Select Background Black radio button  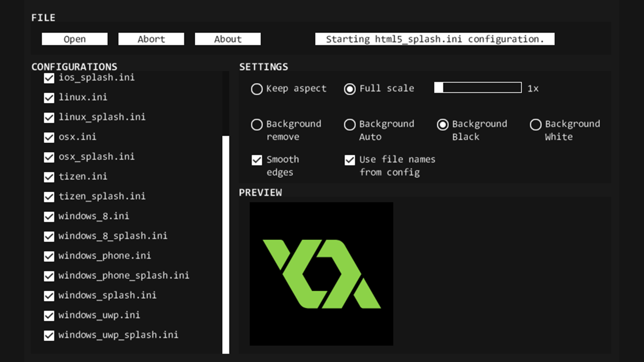443,125
